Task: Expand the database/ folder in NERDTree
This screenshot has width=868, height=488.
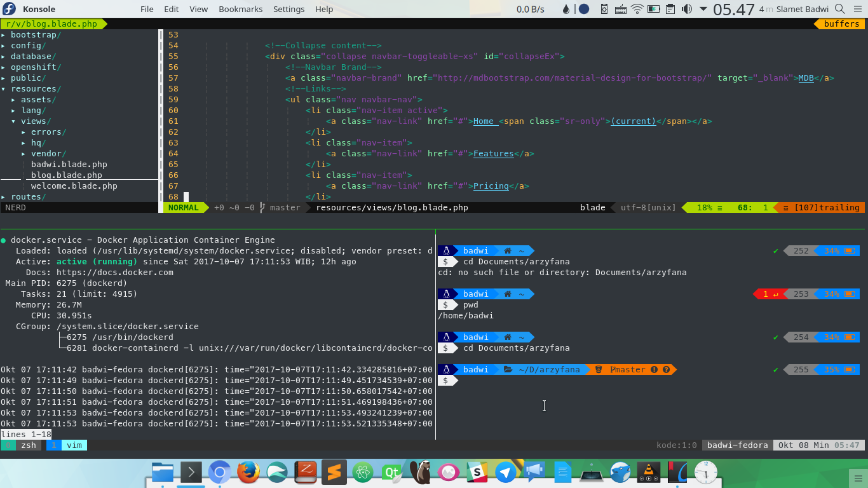Action: pos(33,56)
